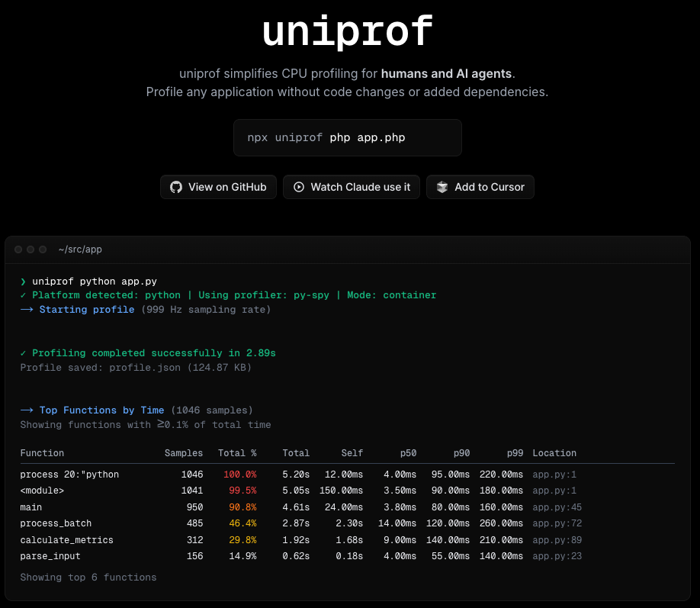Click the 'process_batch' function name

[56, 523]
